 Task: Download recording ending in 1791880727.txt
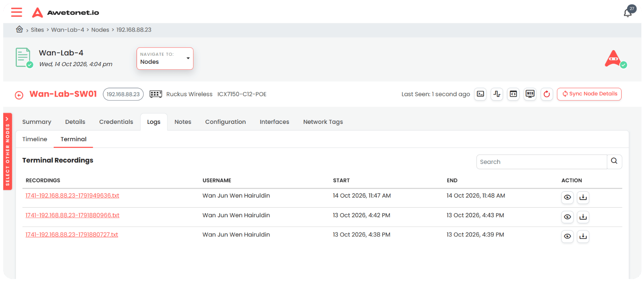click(583, 237)
